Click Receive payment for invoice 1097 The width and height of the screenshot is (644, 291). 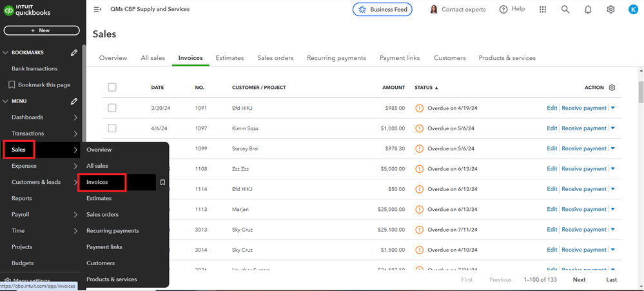(584, 128)
